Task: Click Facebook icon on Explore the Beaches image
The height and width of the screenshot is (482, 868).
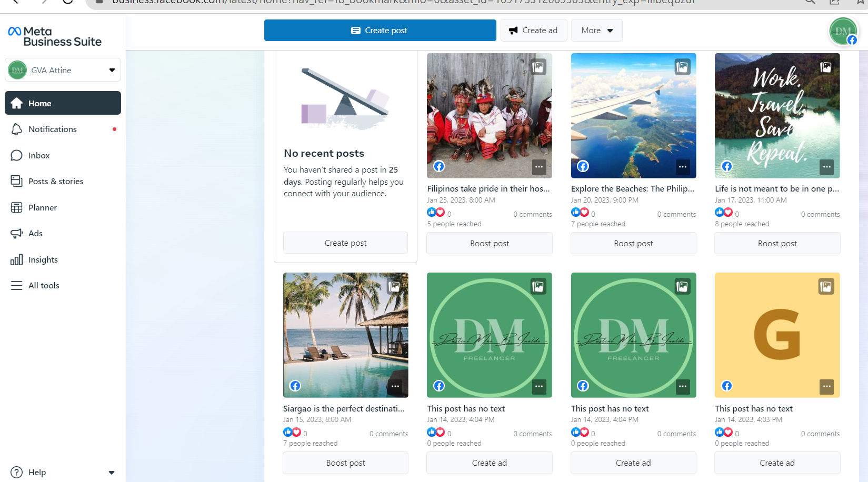Action: [x=583, y=166]
